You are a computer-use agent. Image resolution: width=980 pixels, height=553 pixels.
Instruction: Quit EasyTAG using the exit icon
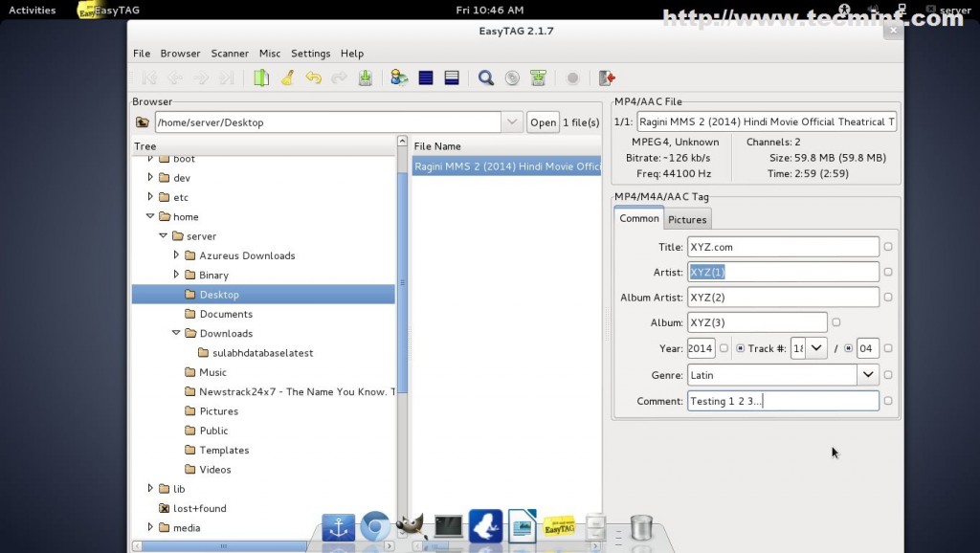coord(605,77)
